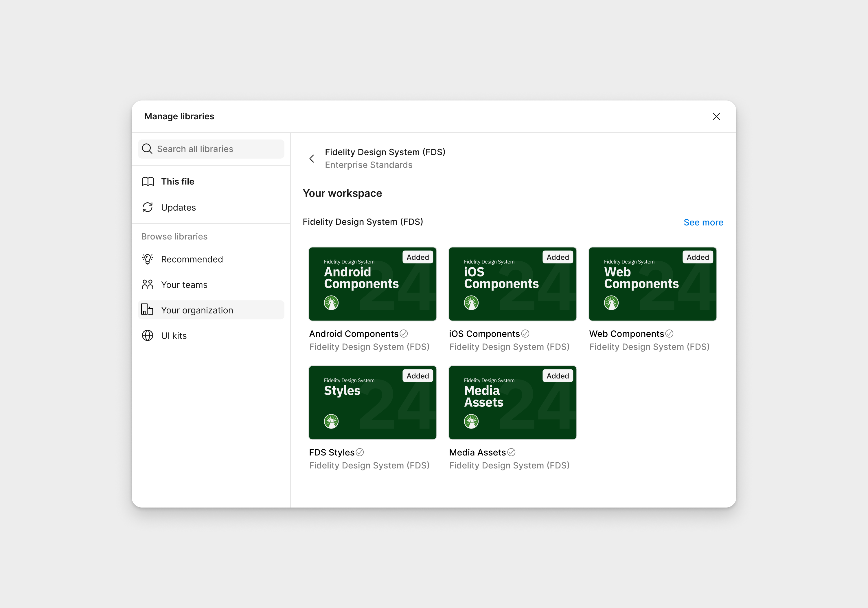Open the Web Components library thumbnail

coord(652,284)
